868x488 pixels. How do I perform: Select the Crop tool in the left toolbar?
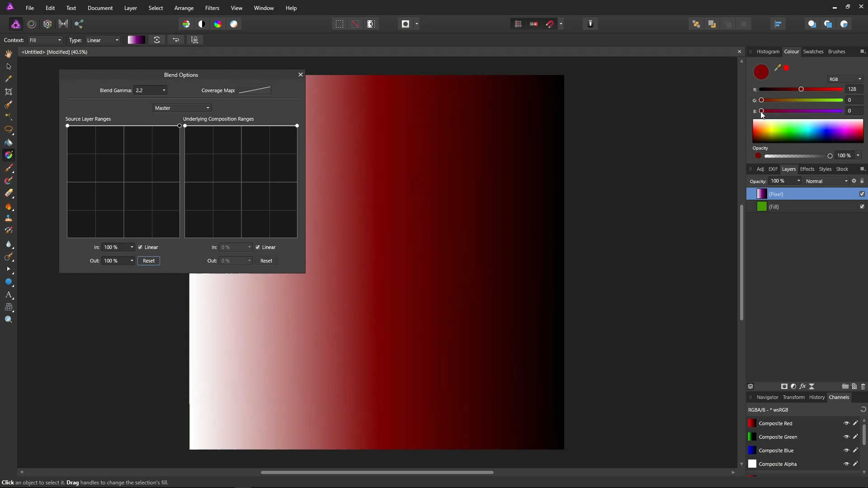[x=9, y=92]
